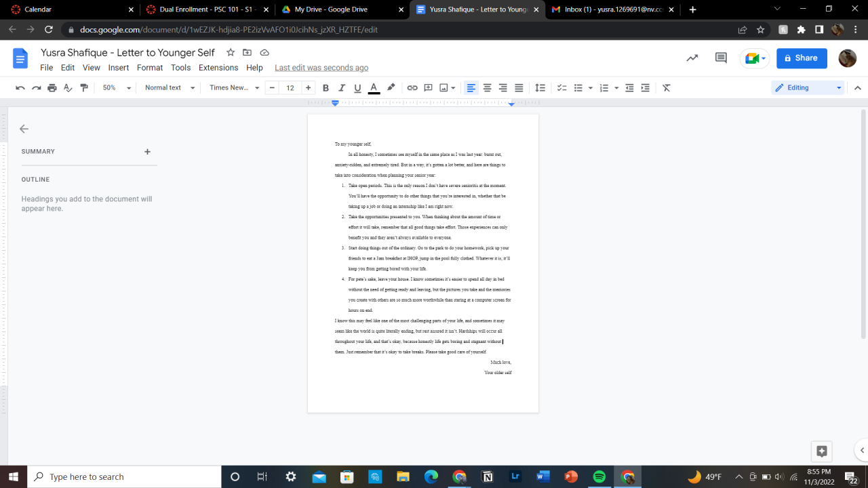Add a summary with plus icon
The image size is (868, 488).
coord(147,152)
